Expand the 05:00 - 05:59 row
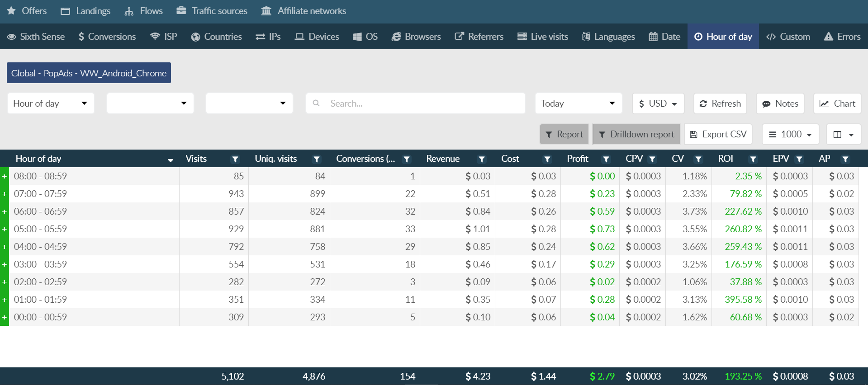The image size is (868, 385). click(x=5, y=229)
